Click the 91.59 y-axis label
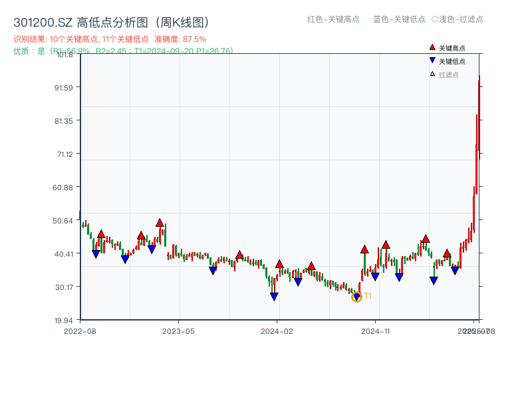This screenshot has height=399, width=532. 64,88
